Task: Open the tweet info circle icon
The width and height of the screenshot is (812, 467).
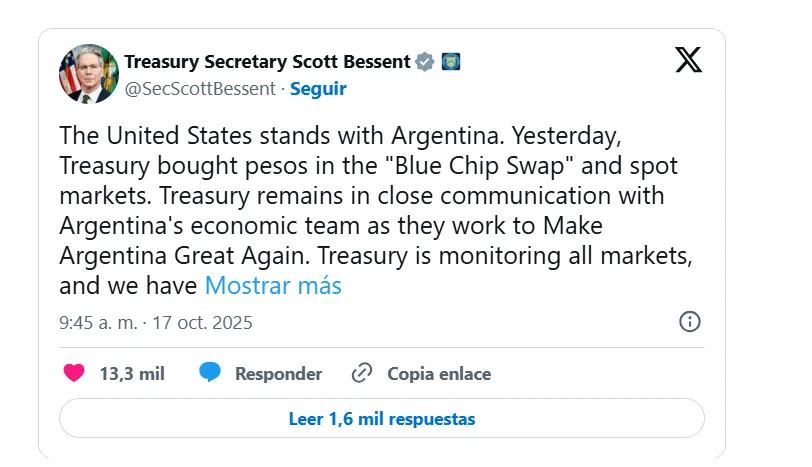Action: (x=689, y=322)
